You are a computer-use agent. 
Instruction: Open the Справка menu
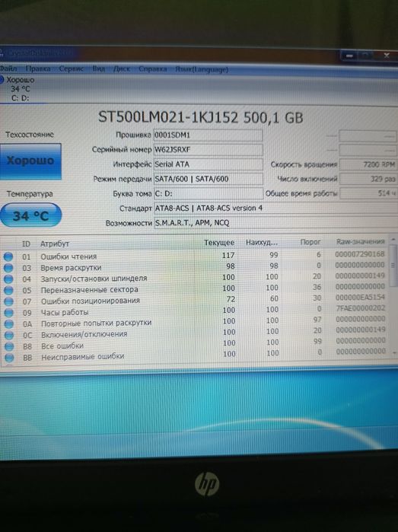pos(153,69)
